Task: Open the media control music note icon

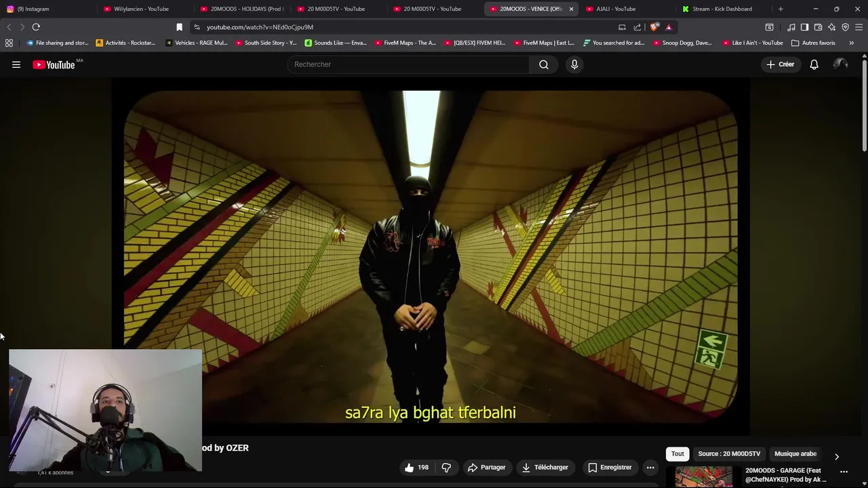Action: pyautogui.click(x=791, y=27)
